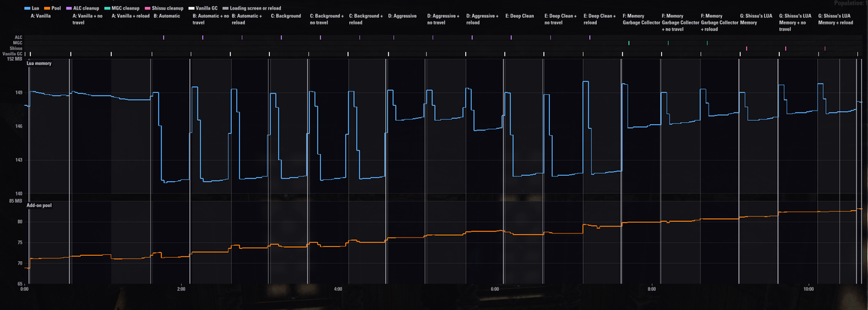Click the 'Add-on pool' chart title
This screenshot has width=868, height=310.
pyautogui.click(x=39, y=204)
